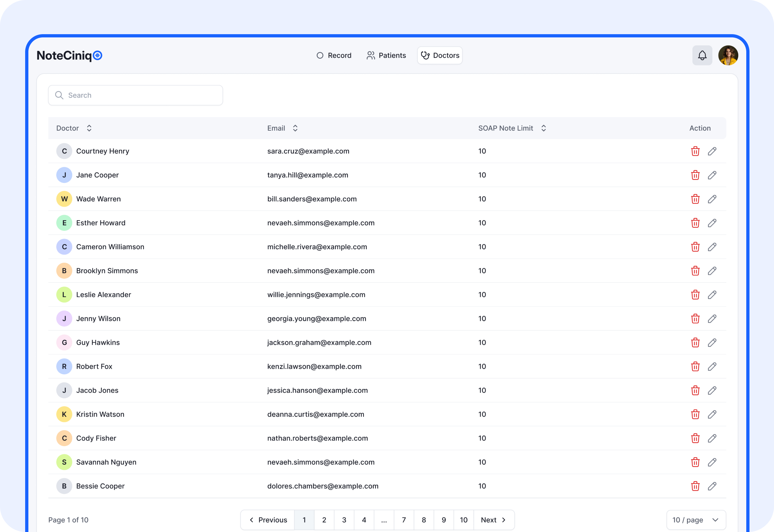The width and height of the screenshot is (774, 532).
Task: Toggle SOAP Note Limit sorting
Action: [x=543, y=128]
